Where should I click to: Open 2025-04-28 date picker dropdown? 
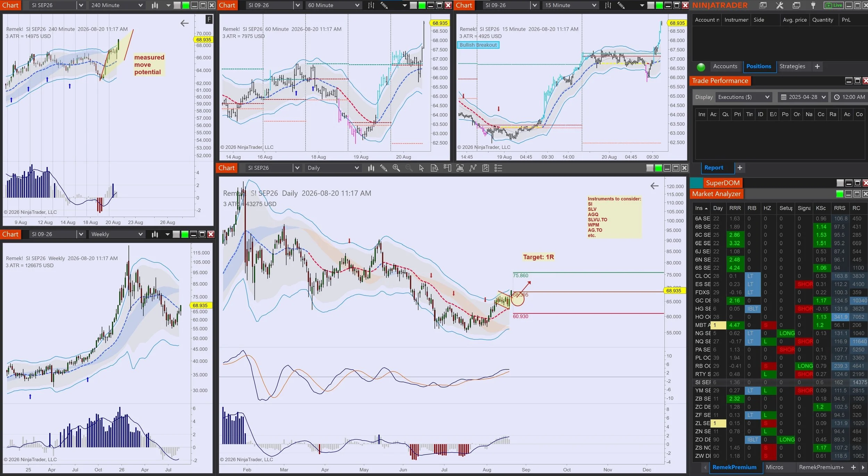(x=803, y=97)
